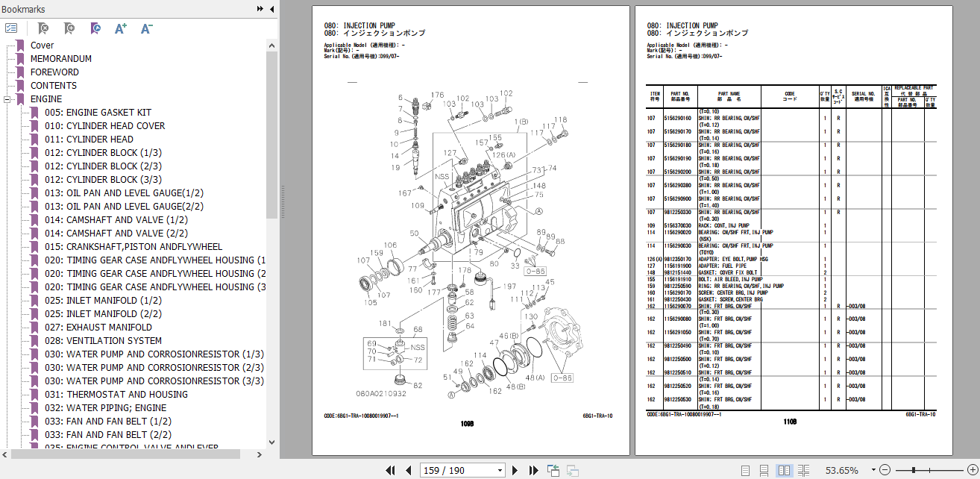
Task: Open bookmark 030: WATER PUMP AND CORROSIONRESISTOR (3/3)
Action: click(154, 381)
